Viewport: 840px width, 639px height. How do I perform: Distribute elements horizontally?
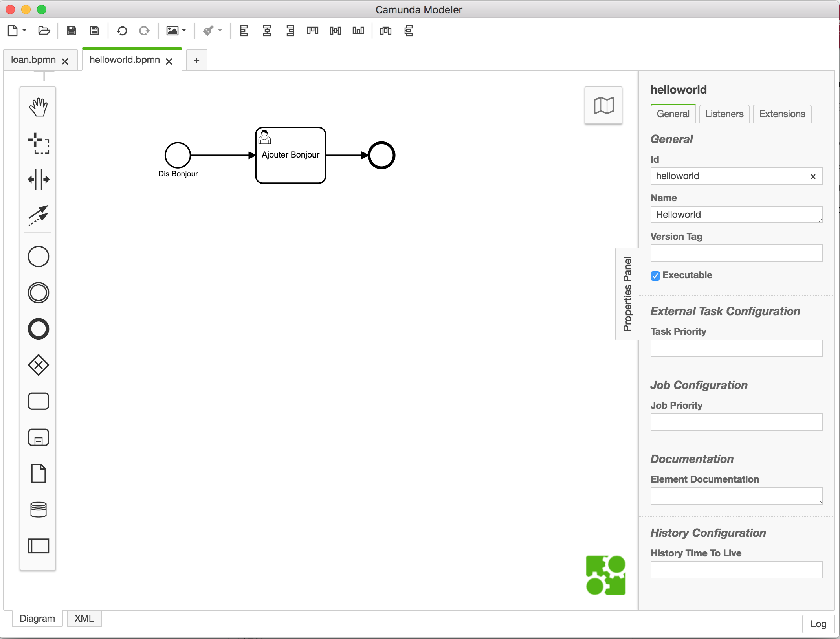(386, 30)
